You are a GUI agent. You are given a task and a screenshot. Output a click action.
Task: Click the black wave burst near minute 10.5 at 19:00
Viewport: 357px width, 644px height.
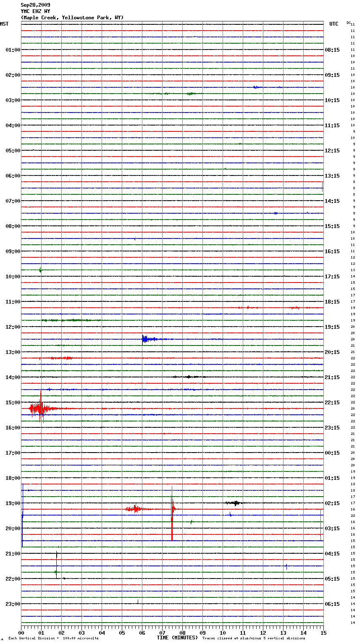tap(234, 503)
